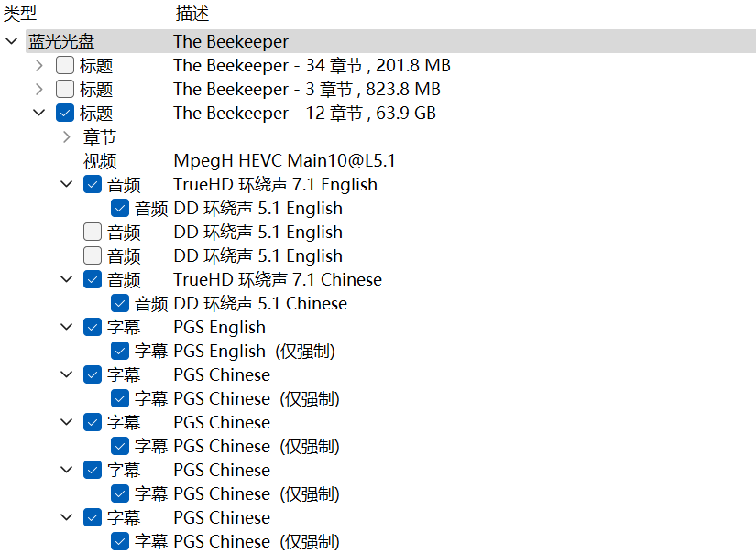Uncheck the checked DD 5.1 English under TrueHD English
The width and height of the screenshot is (756, 553).
click(x=120, y=209)
